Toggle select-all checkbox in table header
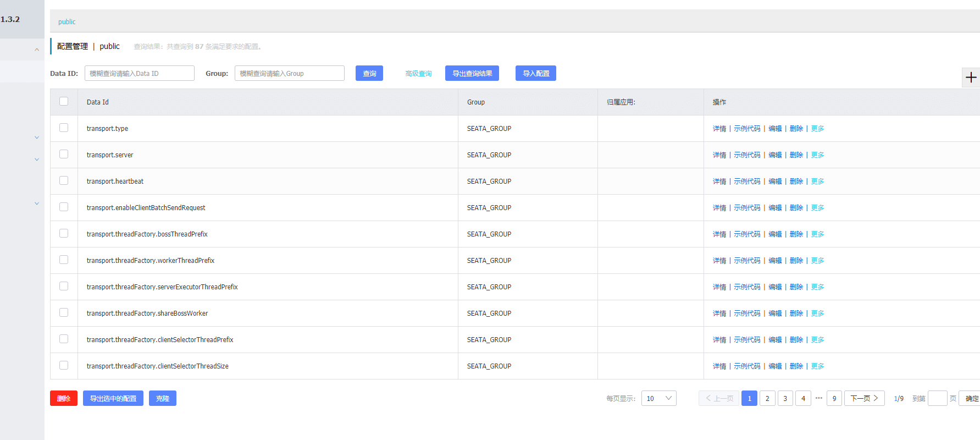The image size is (980, 440). pyautogui.click(x=64, y=101)
